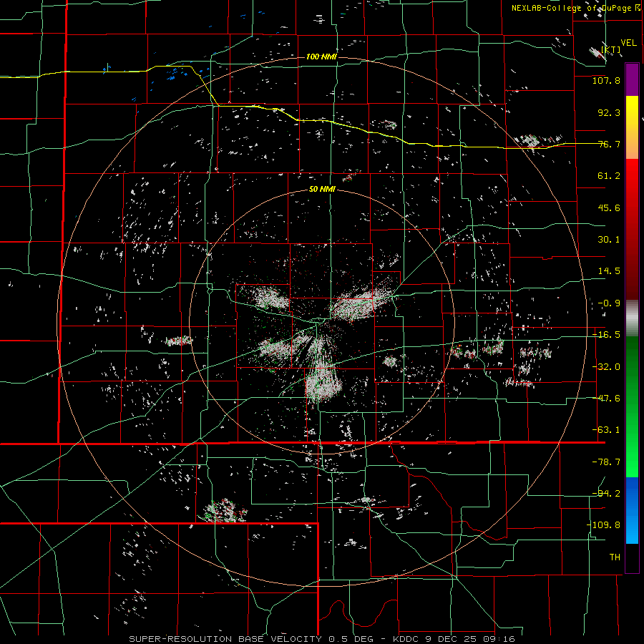Click the red segment of the velocity color bar
Viewport: 644px width, 644px height.
pos(632,229)
